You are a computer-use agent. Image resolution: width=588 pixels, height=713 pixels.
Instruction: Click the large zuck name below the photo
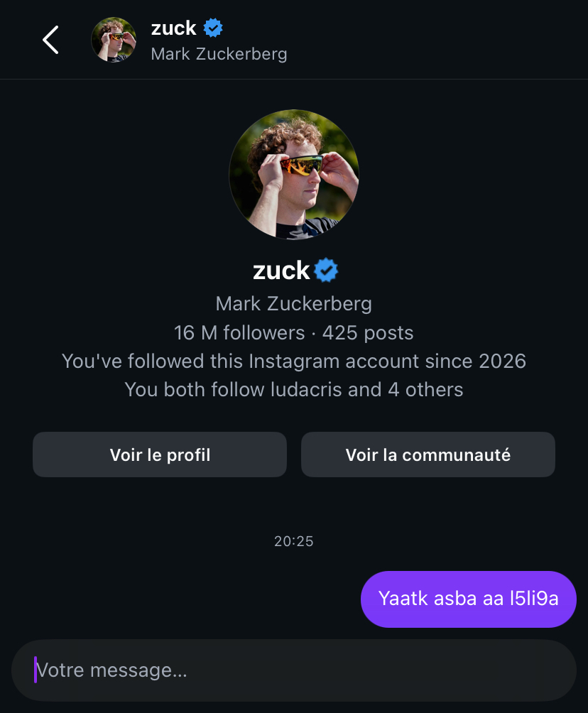click(x=281, y=271)
